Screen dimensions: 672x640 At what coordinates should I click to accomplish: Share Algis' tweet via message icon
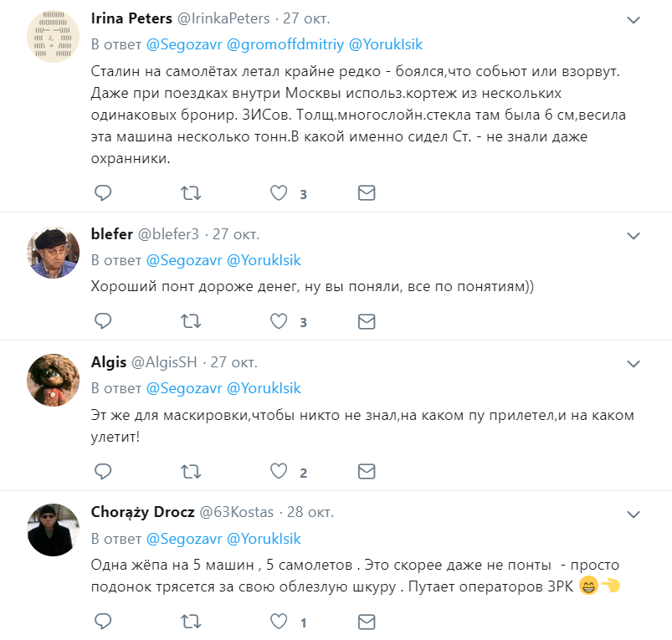pyautogui.click(x=366, y=472)
